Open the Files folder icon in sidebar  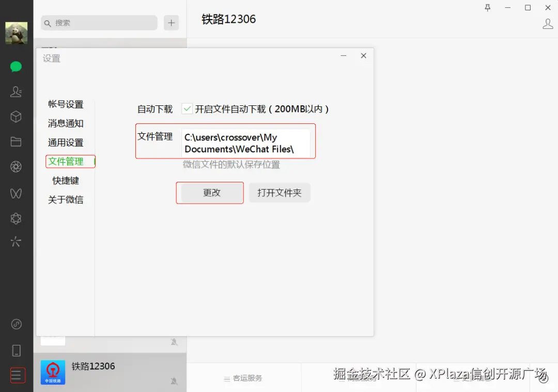(16, 142)
